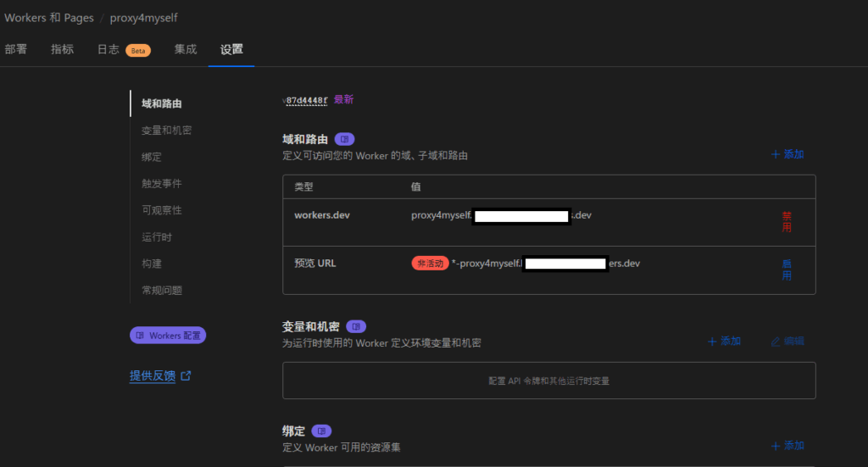Add a new binding in 绑定 section

tap(787, 445)
